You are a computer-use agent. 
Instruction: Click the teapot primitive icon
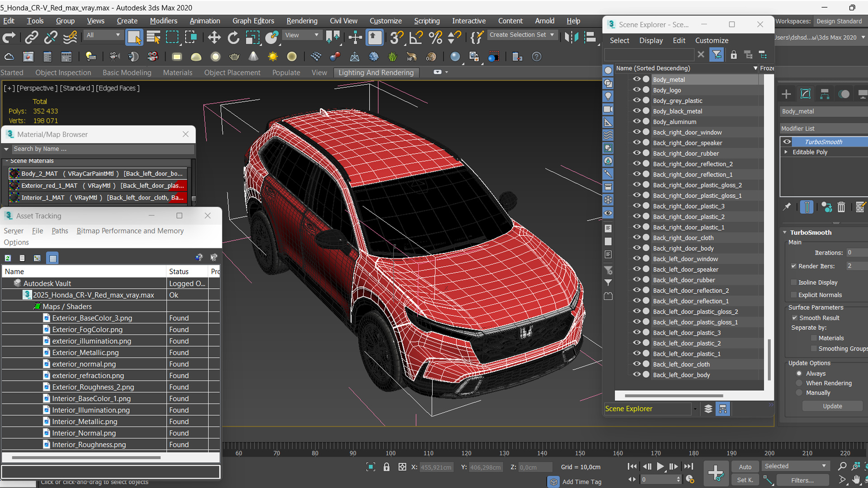coord(234,57)
